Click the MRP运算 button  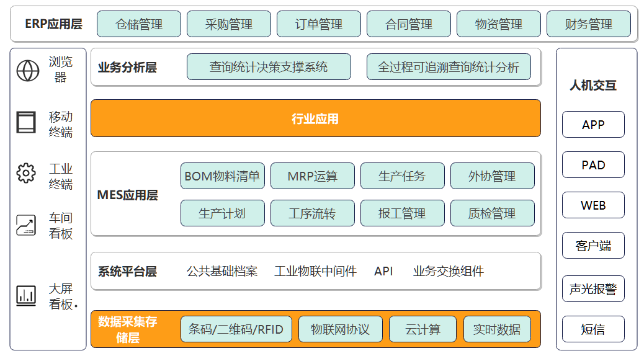coord(313,176)
